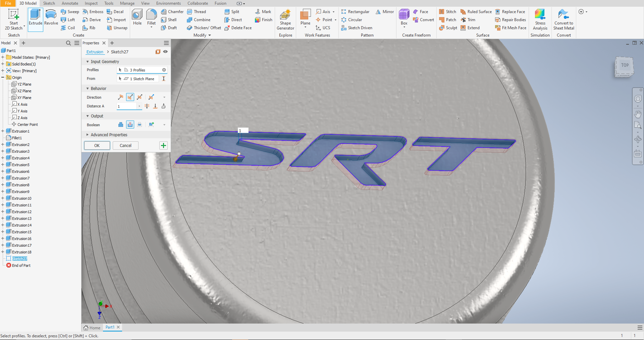Select the Shell tool
The image size is (644, 340).
[169, 20]
